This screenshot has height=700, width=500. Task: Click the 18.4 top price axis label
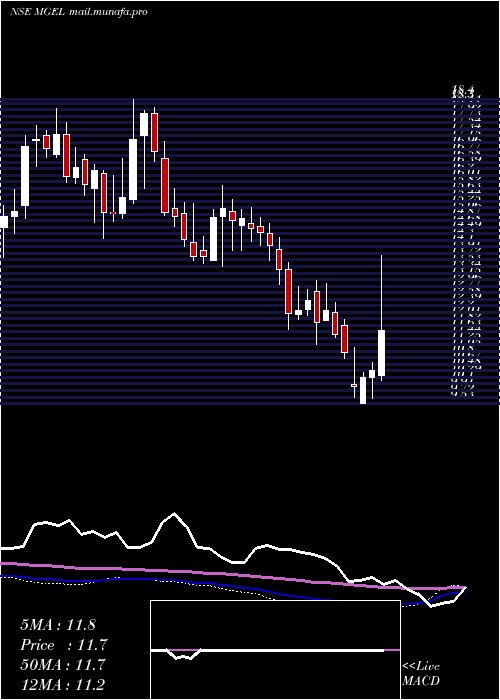tap(463, 91)
